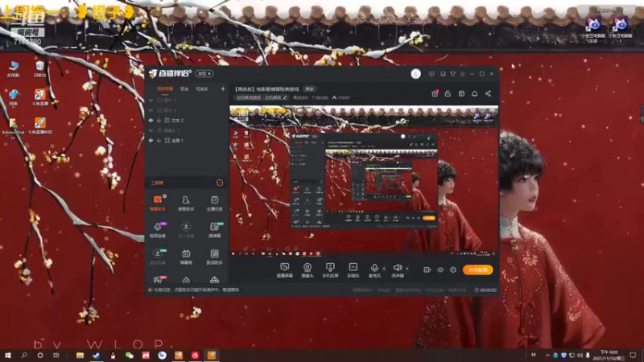
Task: Start recording with the camera-record icon
Action: coord(427,269)
